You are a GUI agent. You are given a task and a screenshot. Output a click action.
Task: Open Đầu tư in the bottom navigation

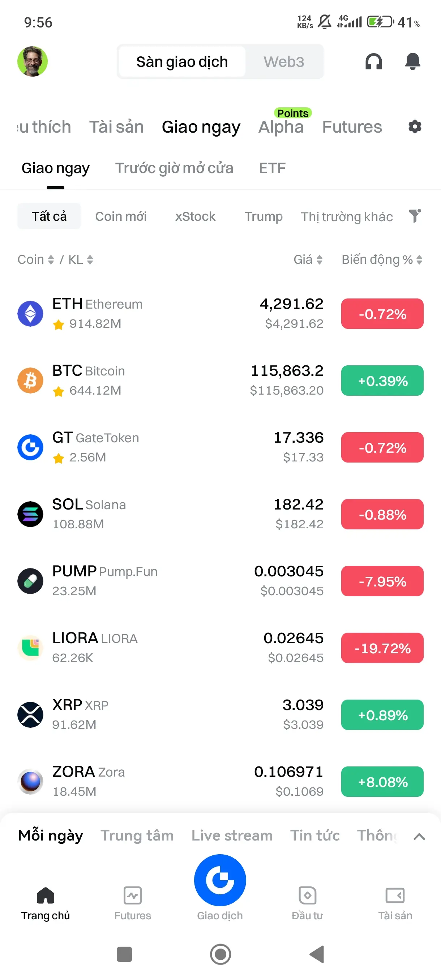[308, 903]
